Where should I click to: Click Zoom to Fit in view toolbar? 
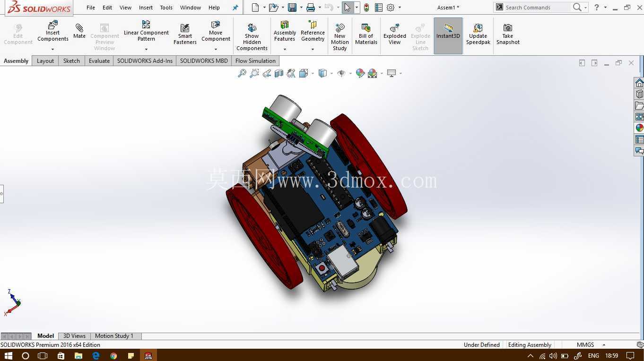[x=242, y=73]
